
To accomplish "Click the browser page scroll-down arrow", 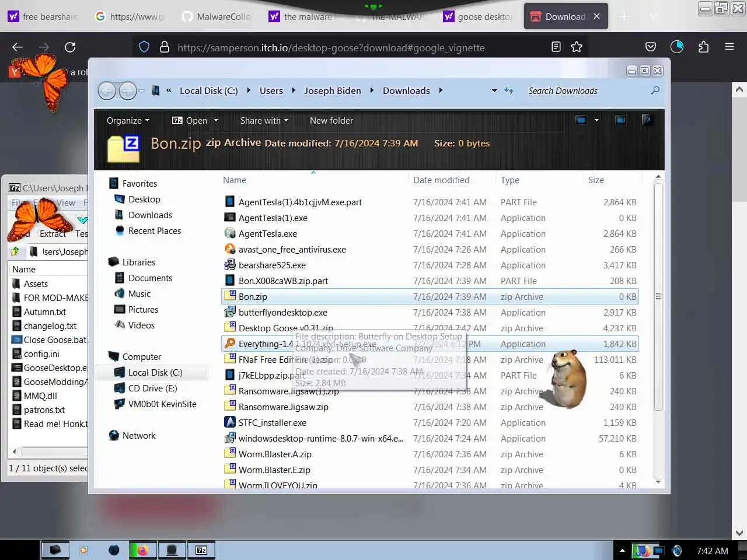I will pos(739,533).
